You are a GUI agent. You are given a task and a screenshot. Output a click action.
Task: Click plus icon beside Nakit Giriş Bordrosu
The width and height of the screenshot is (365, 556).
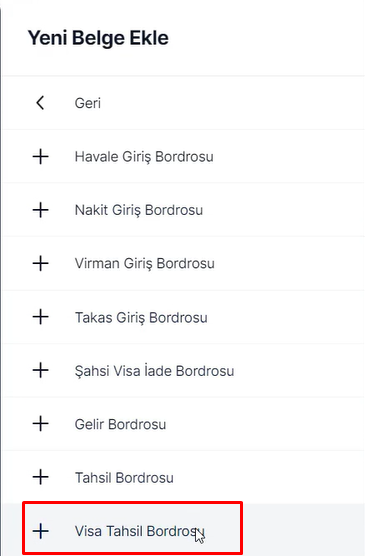point(40,210)
